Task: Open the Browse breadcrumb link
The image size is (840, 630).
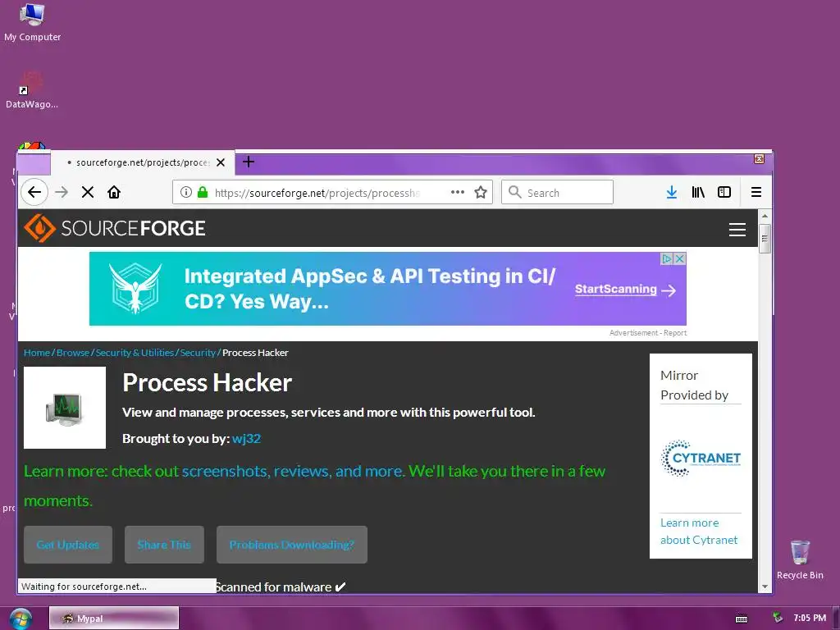Action: pos(73,353)
